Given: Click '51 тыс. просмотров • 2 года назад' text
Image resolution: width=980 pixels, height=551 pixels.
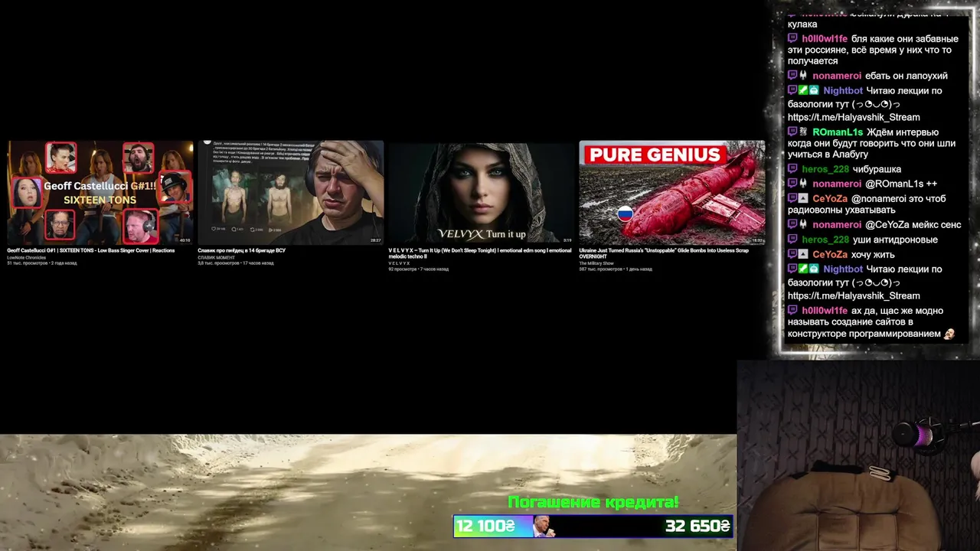Looking at the screenshot, I should tap(41, 263).
